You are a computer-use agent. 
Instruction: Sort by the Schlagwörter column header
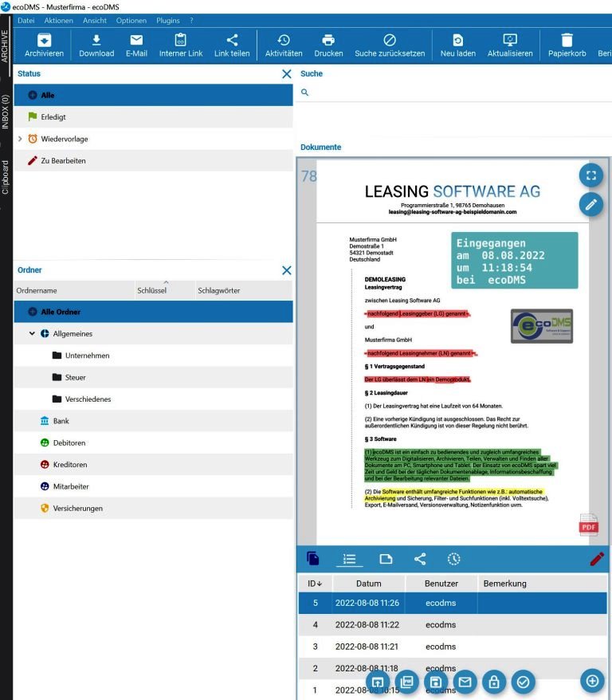click(244, 291)
